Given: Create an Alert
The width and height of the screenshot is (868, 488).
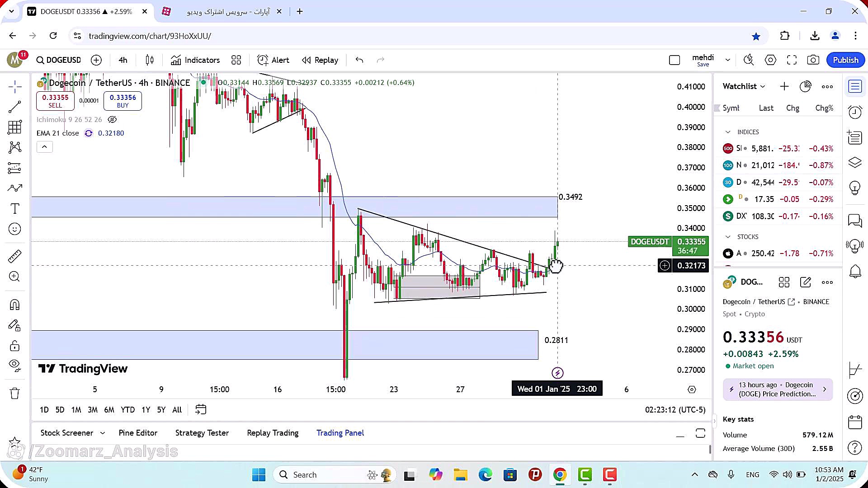Looking at the screenshot, I should (x=273, y=60).
